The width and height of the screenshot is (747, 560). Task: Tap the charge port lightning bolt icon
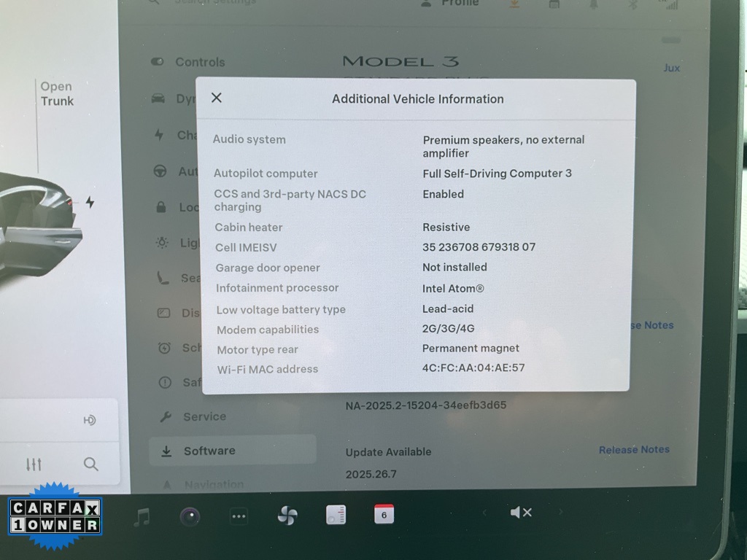pos(90,202)
